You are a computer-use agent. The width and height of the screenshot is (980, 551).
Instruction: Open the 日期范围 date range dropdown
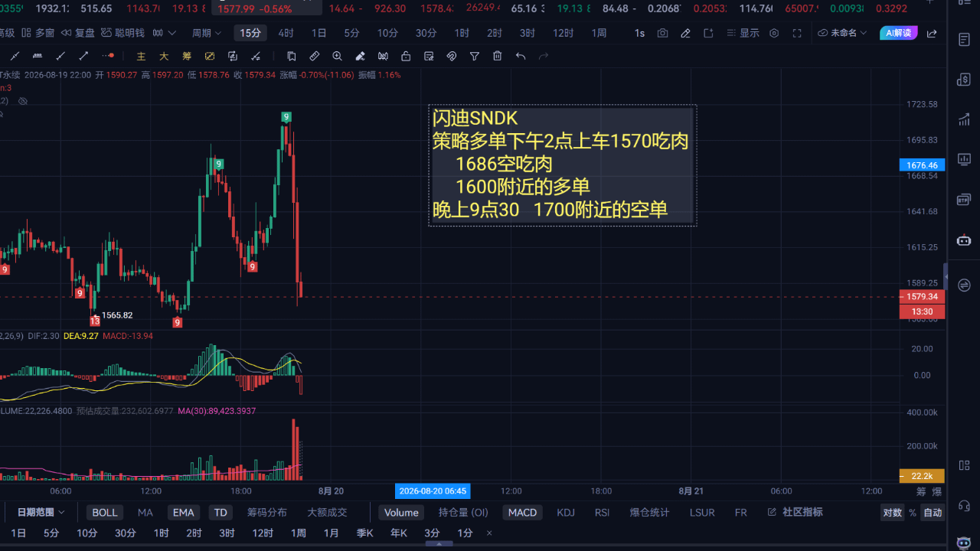tap(41, 512)
